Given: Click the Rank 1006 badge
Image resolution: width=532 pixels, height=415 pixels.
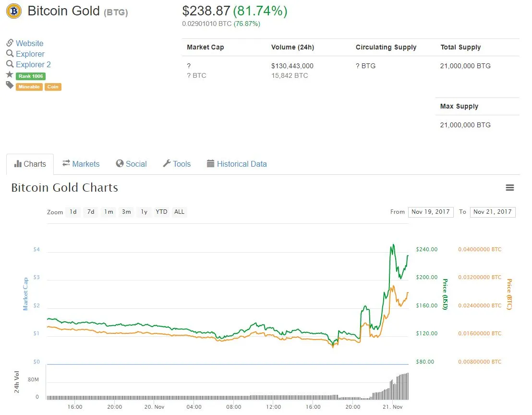Looking at the screenshot, I should [31, 76].
